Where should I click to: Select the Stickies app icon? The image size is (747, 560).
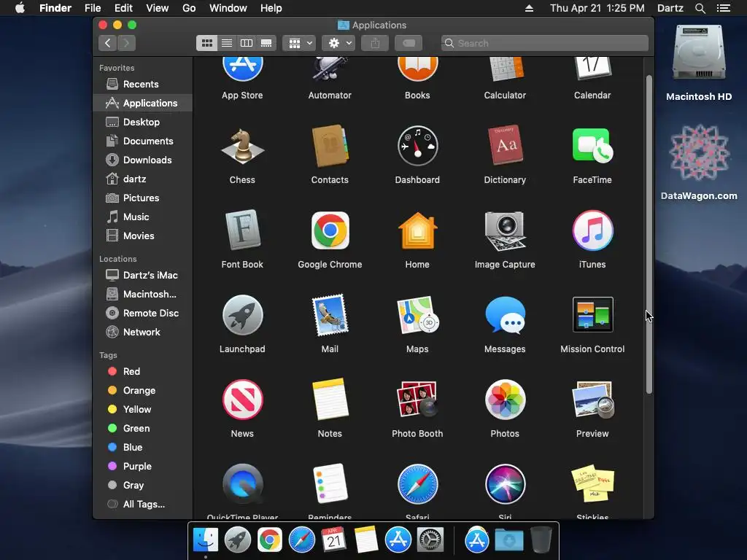(x=592, y=484)
